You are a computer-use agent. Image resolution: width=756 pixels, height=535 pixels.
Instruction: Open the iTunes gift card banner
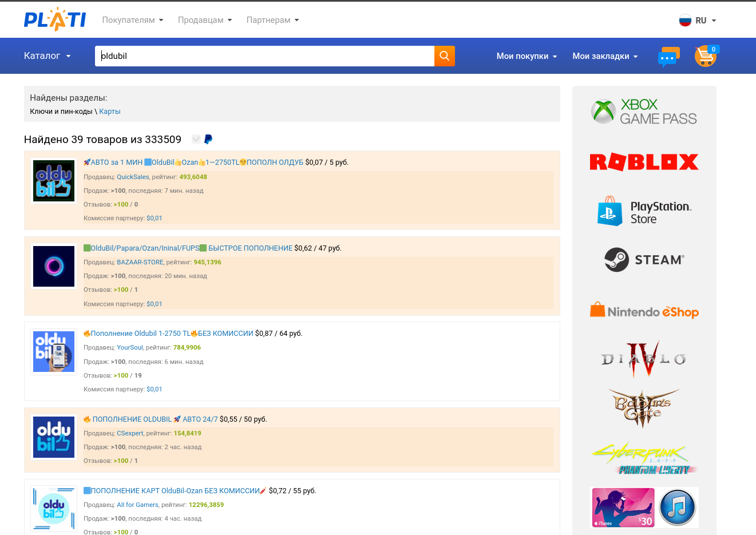644,508
